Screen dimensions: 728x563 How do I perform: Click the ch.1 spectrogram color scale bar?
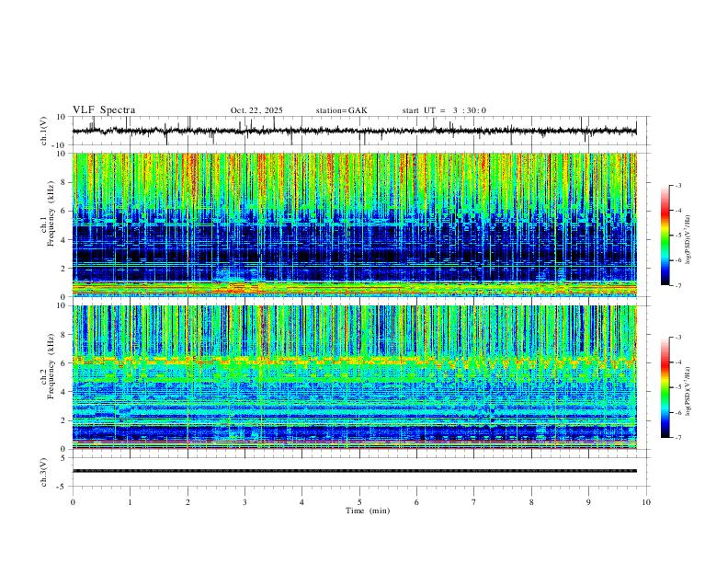tap(665, 236)
